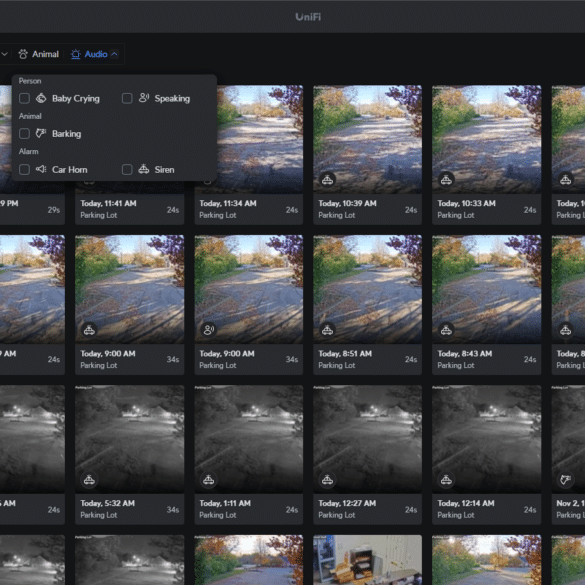Click the Animal paw icon
This screenshot has width=585, height=585.
(23, 54)
